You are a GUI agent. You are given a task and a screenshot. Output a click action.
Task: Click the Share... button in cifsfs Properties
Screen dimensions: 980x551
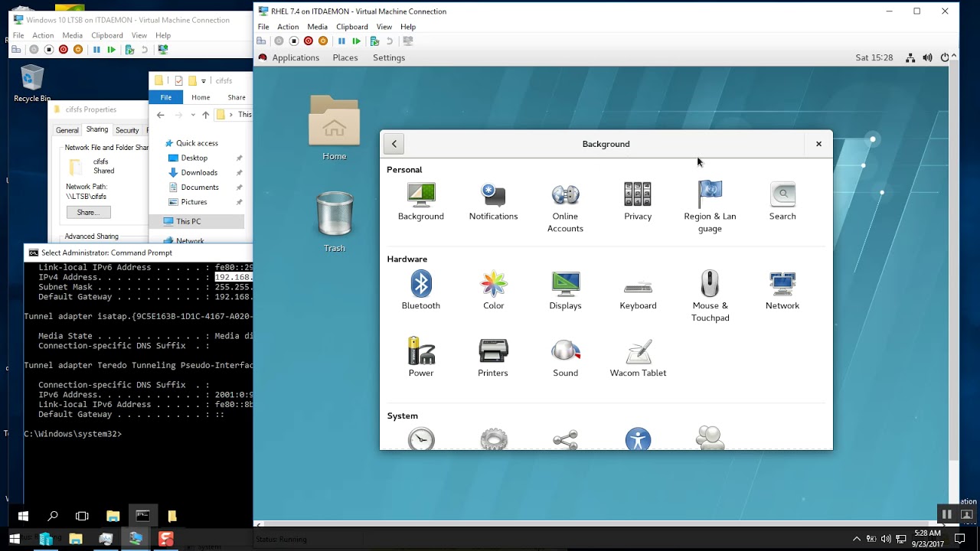pyautogui.click(x=88, y=212)
